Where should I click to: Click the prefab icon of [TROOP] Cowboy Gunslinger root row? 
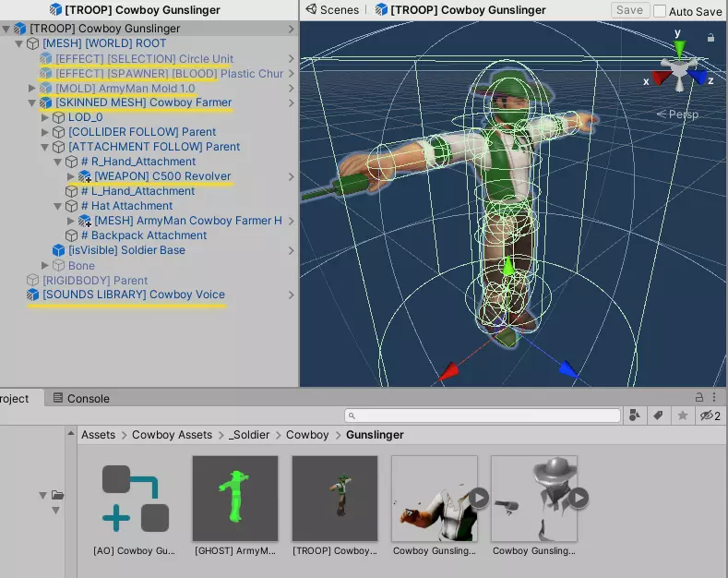(19, 29)
